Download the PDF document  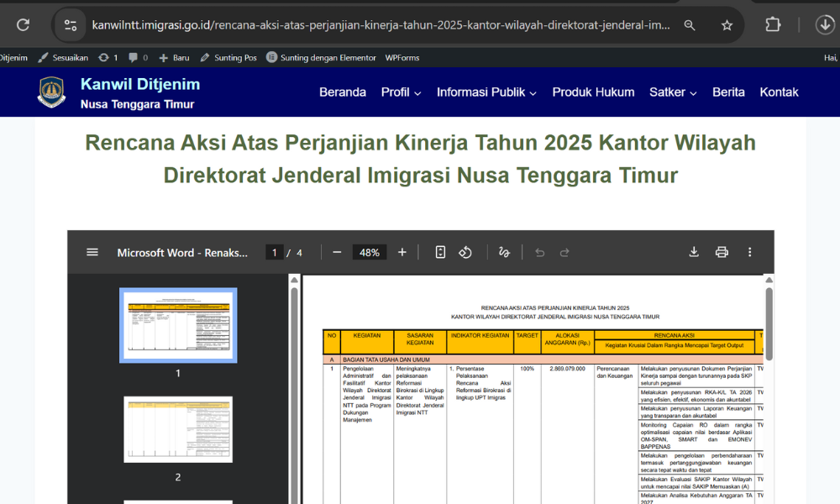pos(694,252)
